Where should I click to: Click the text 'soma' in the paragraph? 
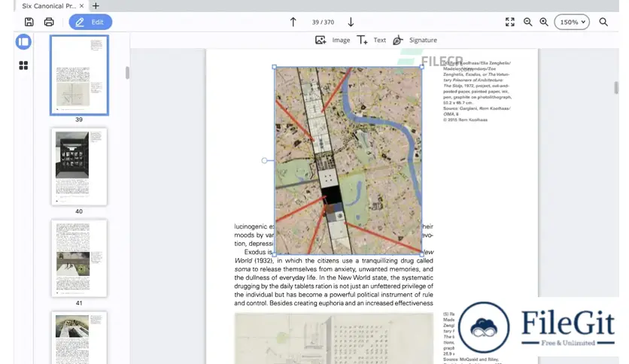(x=242, y=269)
